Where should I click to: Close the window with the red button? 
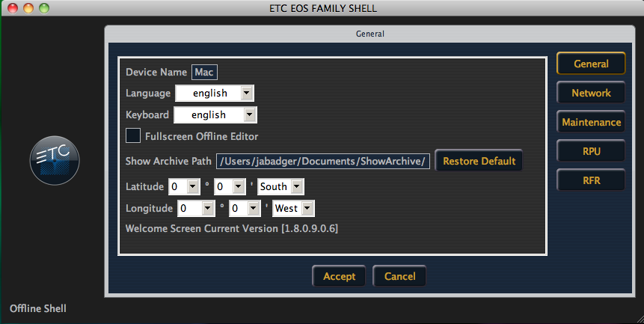(13, 7)
